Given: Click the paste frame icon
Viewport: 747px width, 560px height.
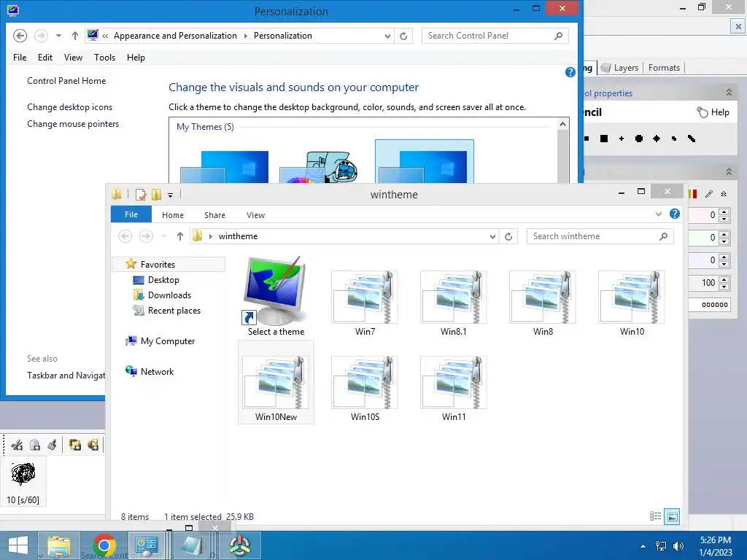Looking at the screenshot, I should [x=35, y=446].
